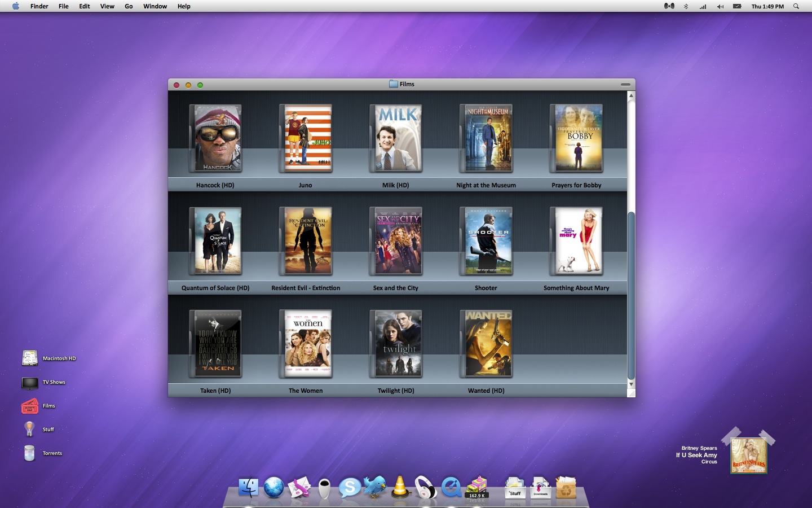Select the Juno film folder

tap(306, 139)
